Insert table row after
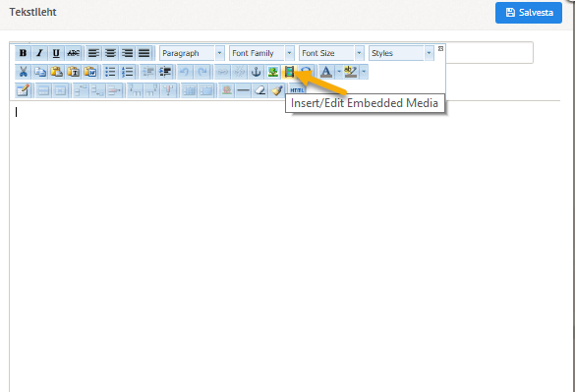Image resolution: width=575 pixels, height=392 pixels. click(97, 90)
